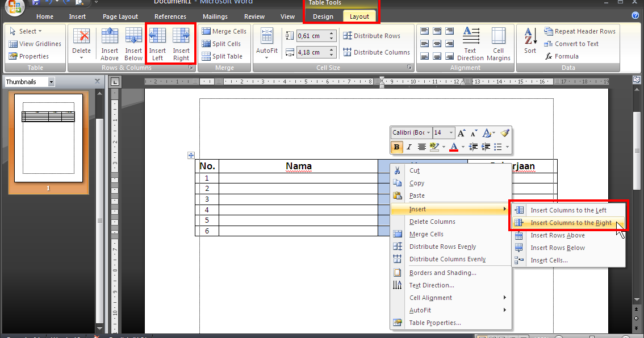Click Repeat Header Rows
Image resolution: width=644 pixels, height=338 pixels.
(x=580, y=31)
